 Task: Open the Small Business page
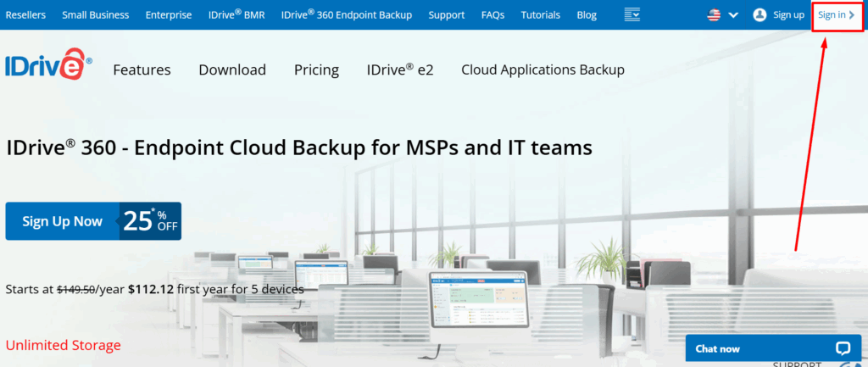tap(95, 15)
